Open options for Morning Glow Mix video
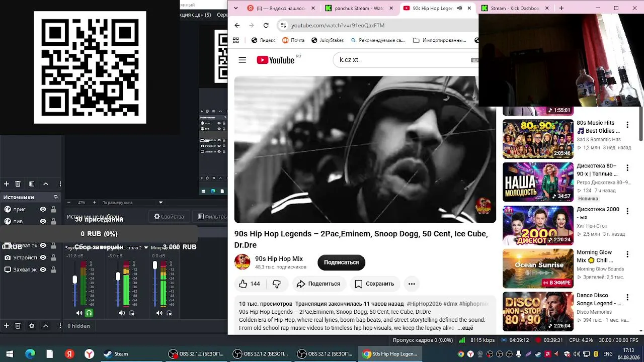Image resolution: width=644 pixels, height=362 pixels. click(627, 254)
